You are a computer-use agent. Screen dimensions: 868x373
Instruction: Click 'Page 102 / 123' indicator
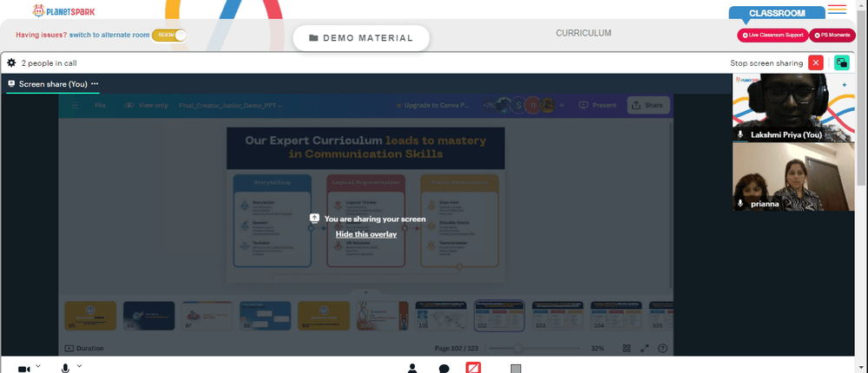point(457,348)
